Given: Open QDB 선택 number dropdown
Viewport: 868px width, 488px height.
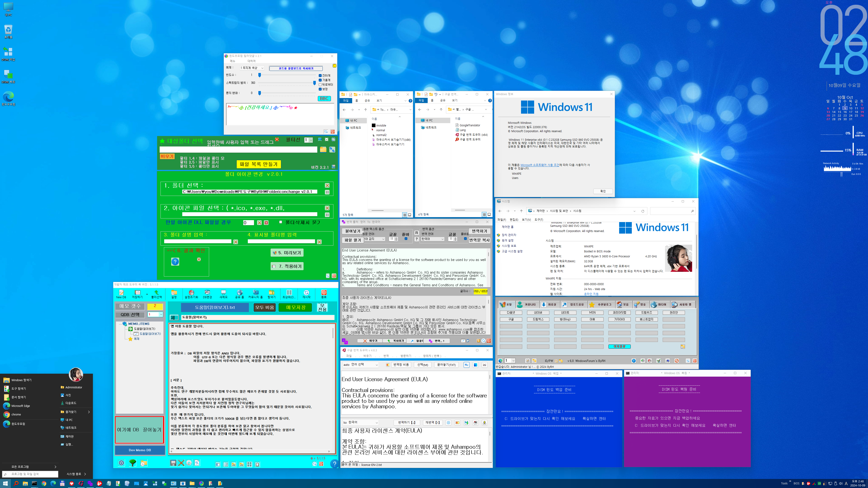Looking at the screenshot, I should pyautogui.click(x=155, y=314).
